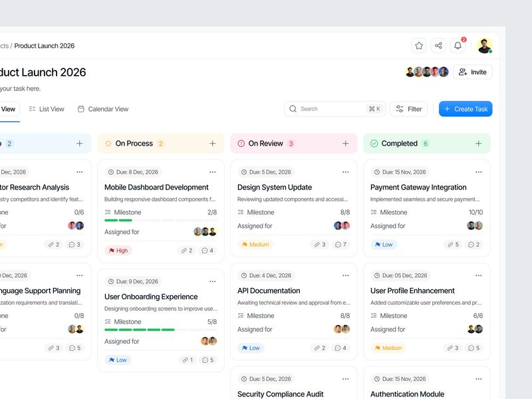Open more options on Design System Update card

coord(345,172)
